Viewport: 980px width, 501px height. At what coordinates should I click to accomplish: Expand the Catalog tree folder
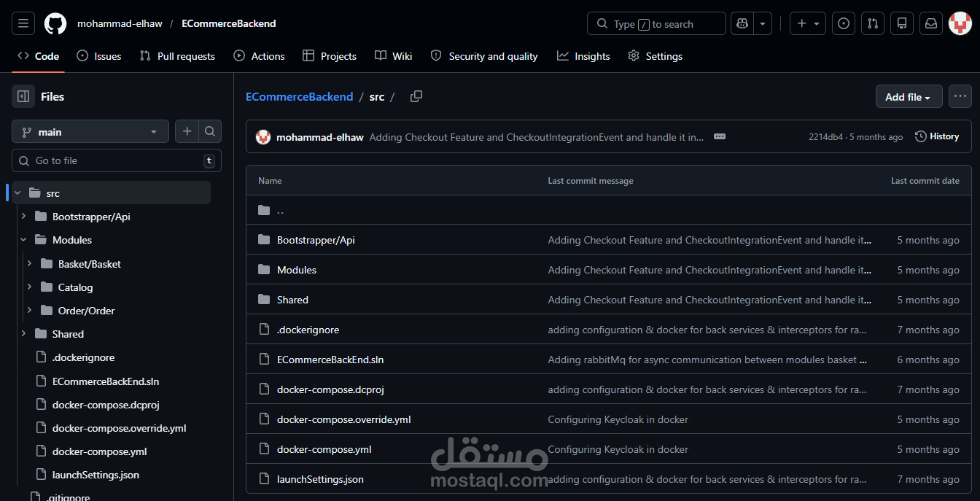pos(29,287)
